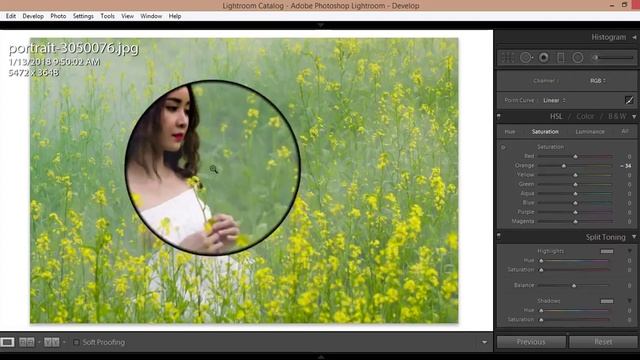This screenshot has width=640, height=360.
Task: Enable the Soft Proofing checkbox
Action: click(76, 342)
